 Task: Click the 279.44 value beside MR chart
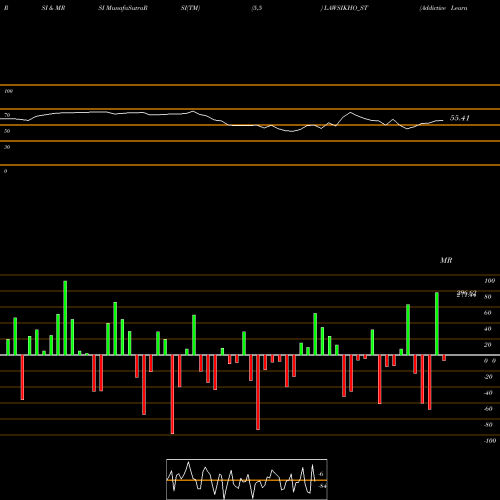466,295
